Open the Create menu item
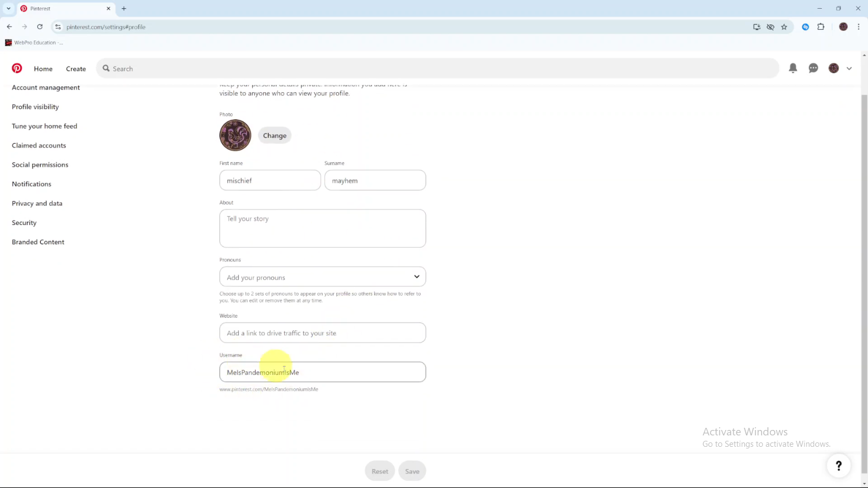This screenshot has height=488, width=868. (x=76, y=69)
